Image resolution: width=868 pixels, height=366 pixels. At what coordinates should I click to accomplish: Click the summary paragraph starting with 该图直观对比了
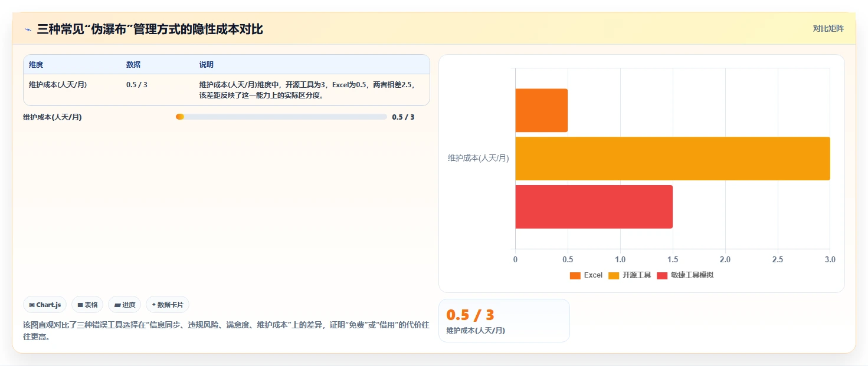point(226,331)
